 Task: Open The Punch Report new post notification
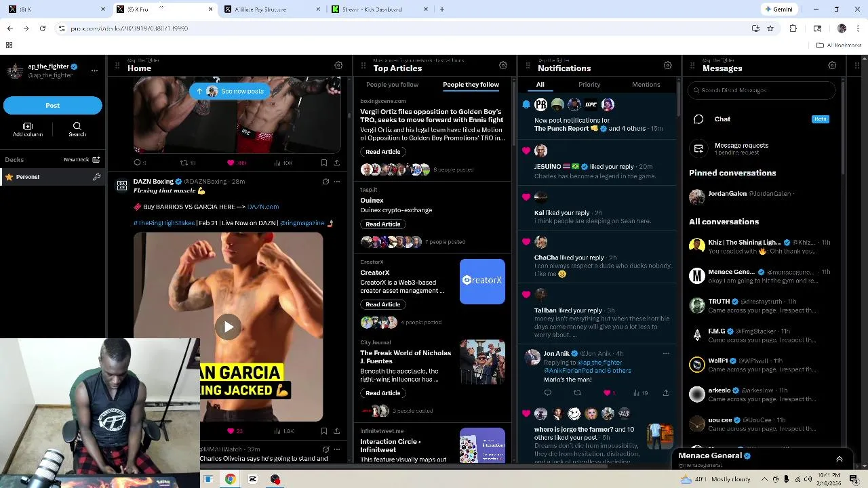tap(598, 117)
